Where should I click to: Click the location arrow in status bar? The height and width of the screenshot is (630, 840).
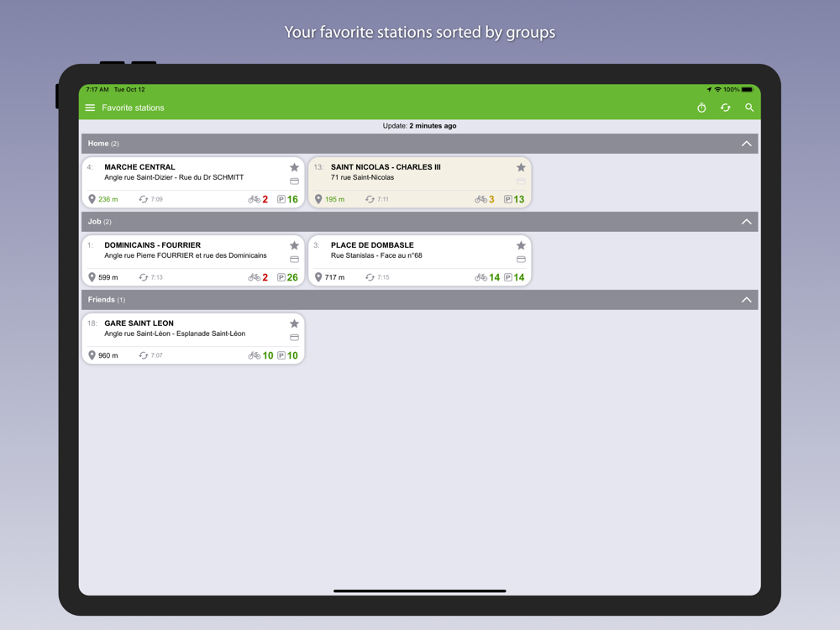709,90
